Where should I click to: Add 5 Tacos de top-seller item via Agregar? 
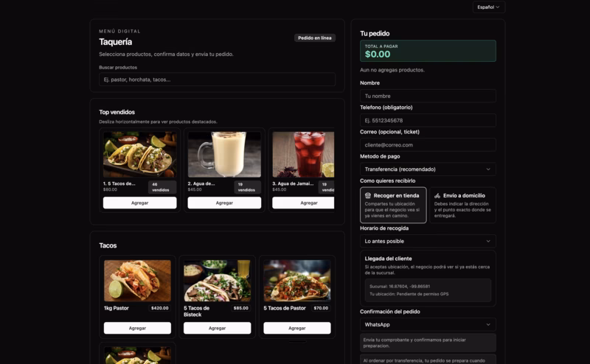point(139,203)
